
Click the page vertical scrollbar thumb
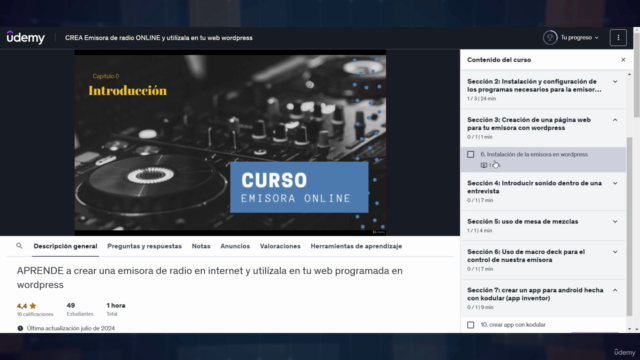[x=636, y=76]
